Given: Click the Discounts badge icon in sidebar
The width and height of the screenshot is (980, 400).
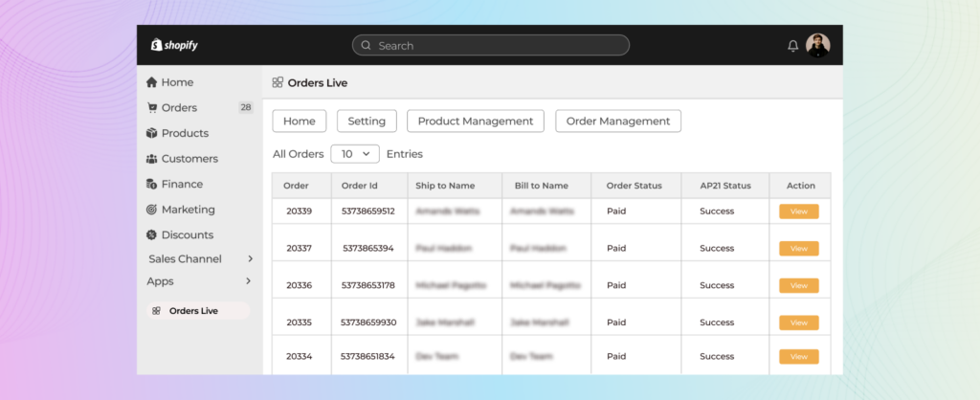Looking at the screenshot, I should (x=151, y=234).
